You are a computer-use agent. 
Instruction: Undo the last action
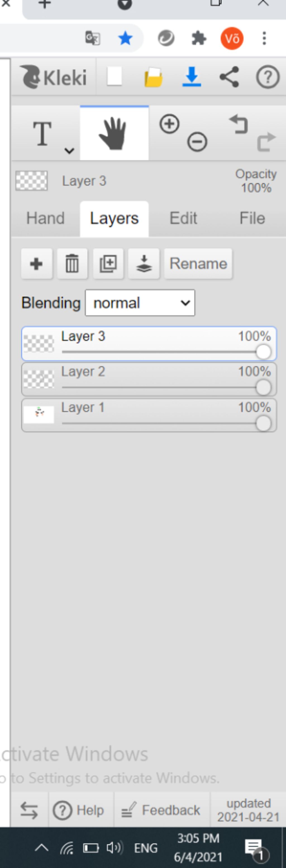239,124
